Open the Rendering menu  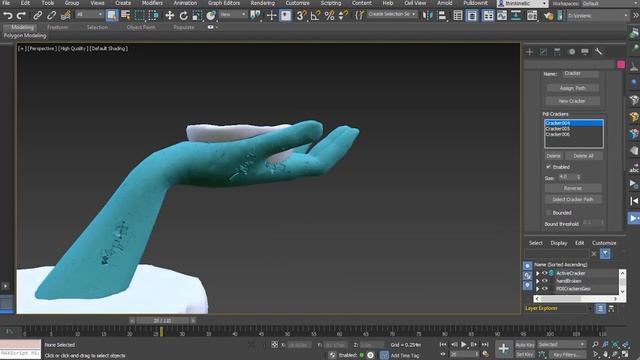pos(262,3)
